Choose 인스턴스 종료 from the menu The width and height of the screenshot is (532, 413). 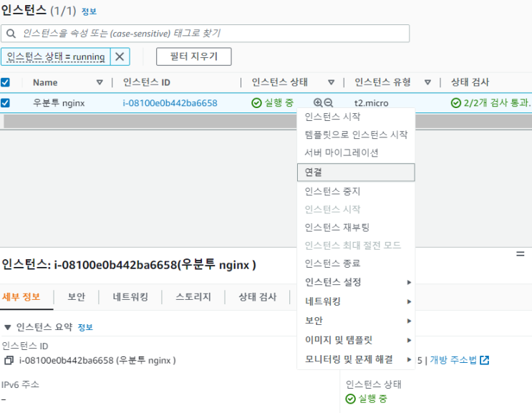click(356, 263)
